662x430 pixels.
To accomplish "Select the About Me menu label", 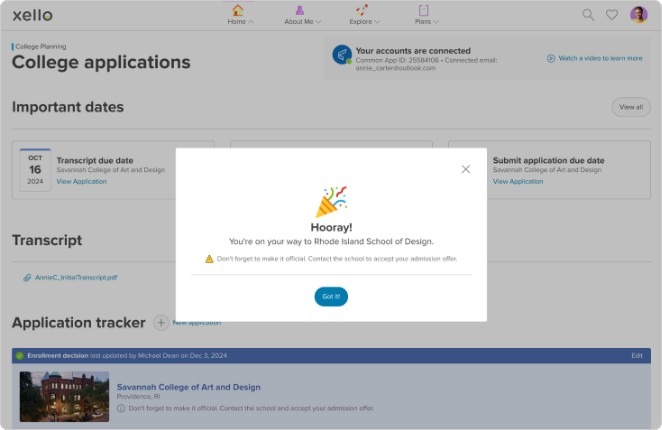I will [299, 22].
